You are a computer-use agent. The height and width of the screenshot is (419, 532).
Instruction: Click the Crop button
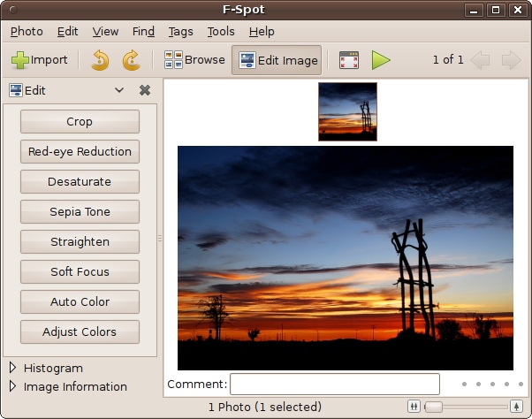[x=80, y=121]
